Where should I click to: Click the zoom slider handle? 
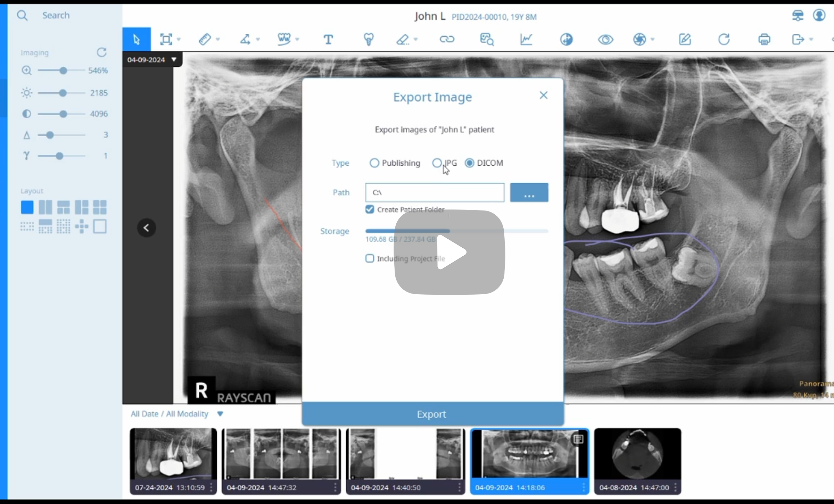click(x=63, y=71)
